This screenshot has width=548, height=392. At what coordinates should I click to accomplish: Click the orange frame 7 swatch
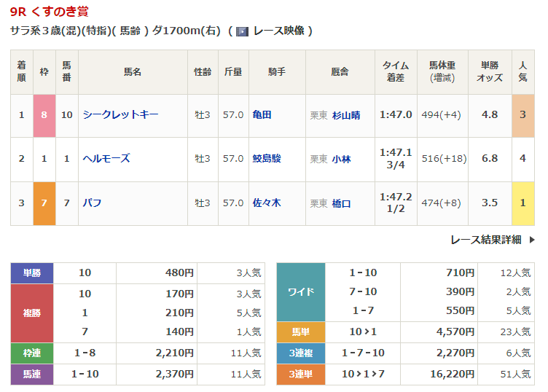tap(44, 203)
